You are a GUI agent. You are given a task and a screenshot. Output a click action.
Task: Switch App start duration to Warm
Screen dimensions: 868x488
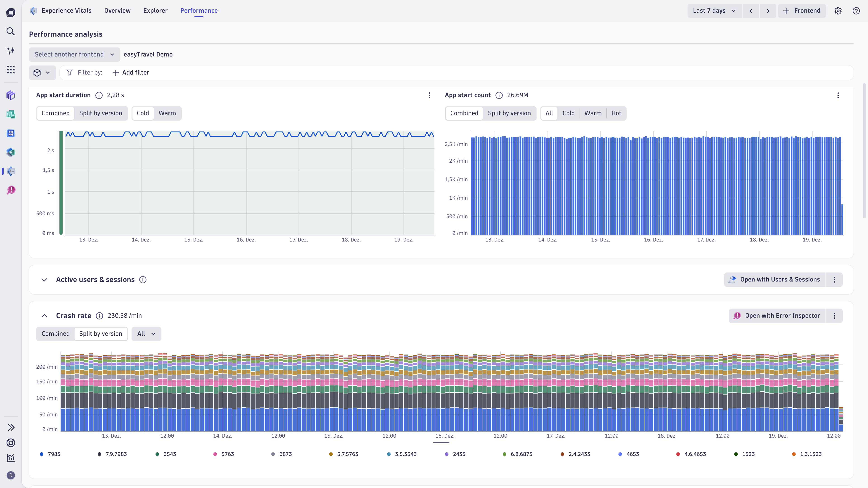pyautogui.click(x=167, y=113)
